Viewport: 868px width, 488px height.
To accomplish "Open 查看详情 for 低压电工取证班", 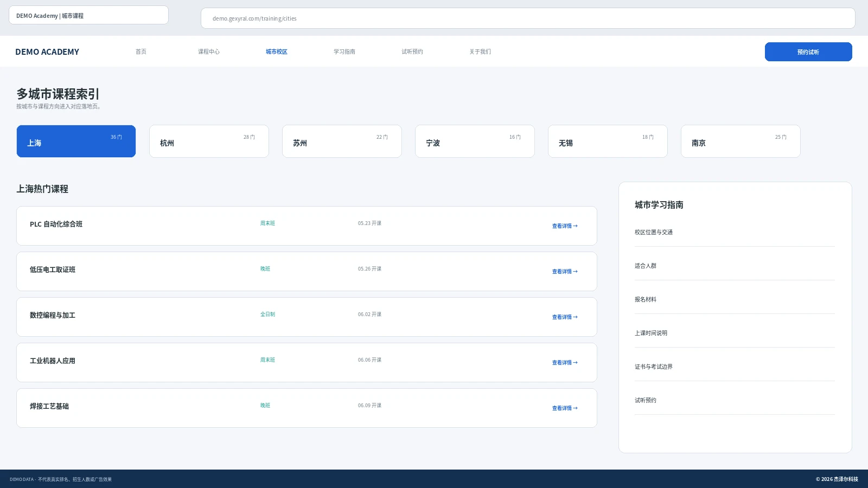I will (x=565, y=272).
